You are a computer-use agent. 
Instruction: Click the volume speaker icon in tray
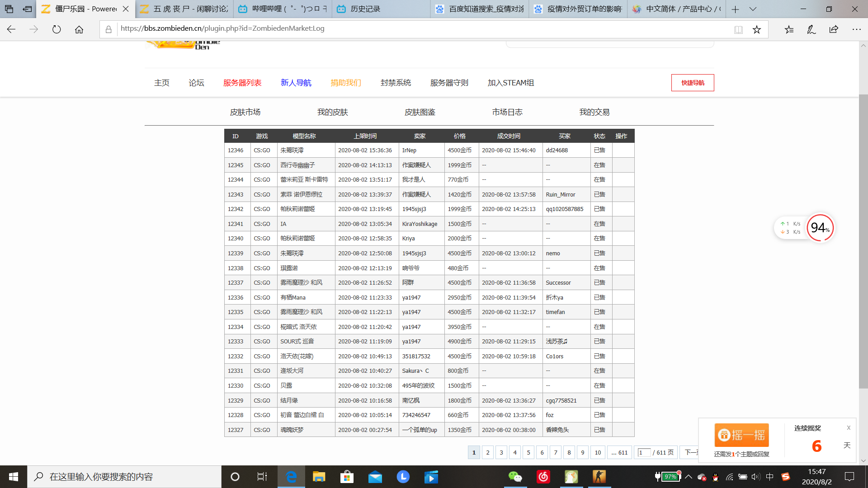point(755,477)
